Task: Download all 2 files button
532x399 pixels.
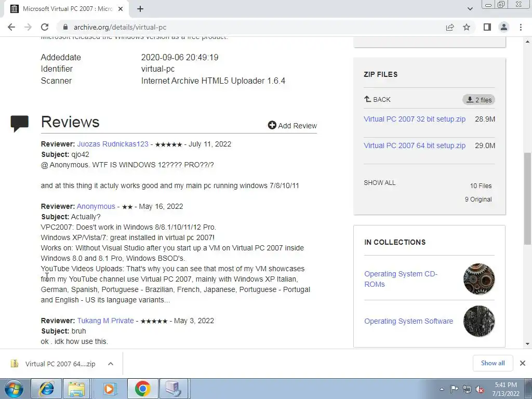Action: 478,100
